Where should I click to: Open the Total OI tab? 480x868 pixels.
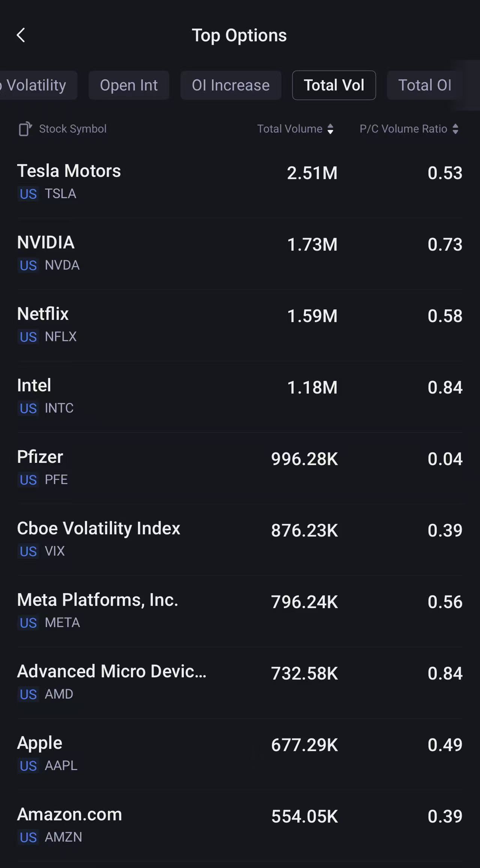point(424,85)
